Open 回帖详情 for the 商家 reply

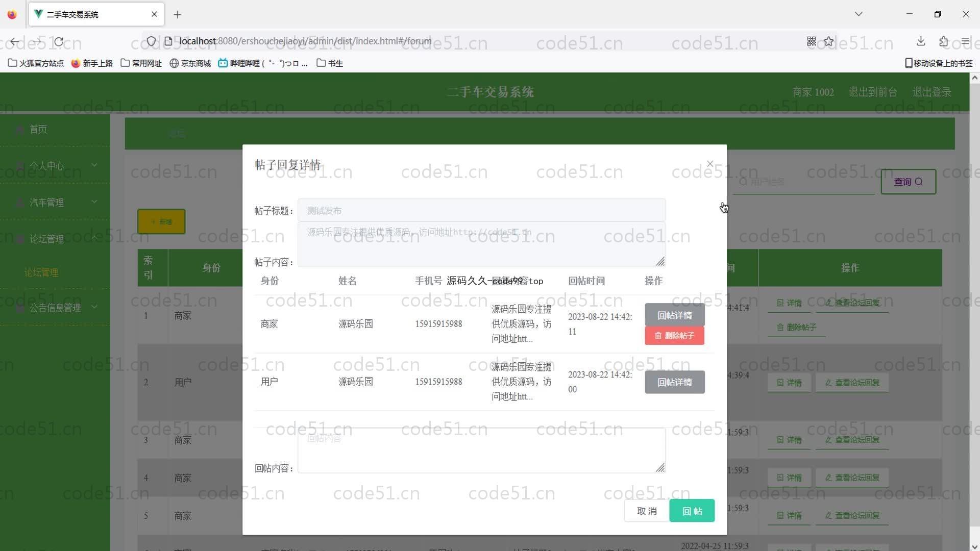coord(674,315)
